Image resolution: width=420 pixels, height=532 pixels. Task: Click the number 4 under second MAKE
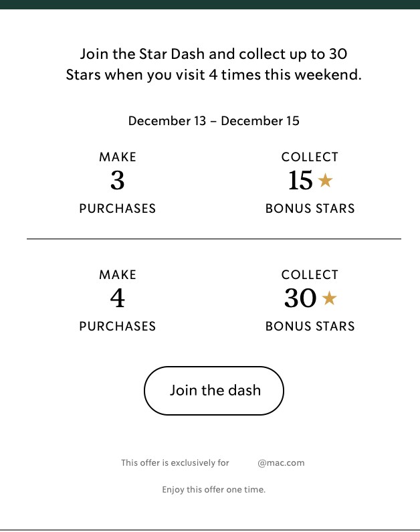[117, 298]
